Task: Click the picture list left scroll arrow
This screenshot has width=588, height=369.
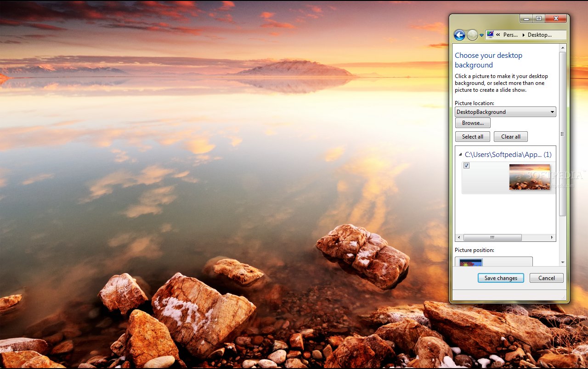Action: click(459, 238)
